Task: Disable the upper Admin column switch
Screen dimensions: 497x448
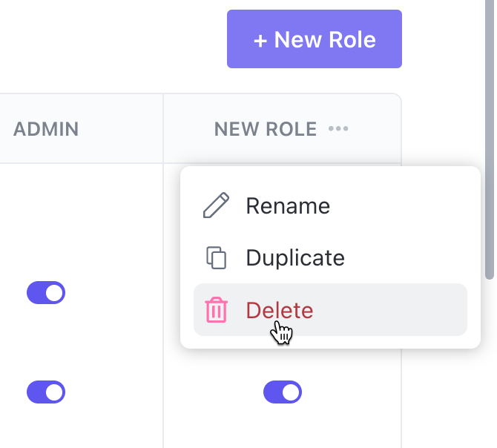Action: click(x=46, y=292)
